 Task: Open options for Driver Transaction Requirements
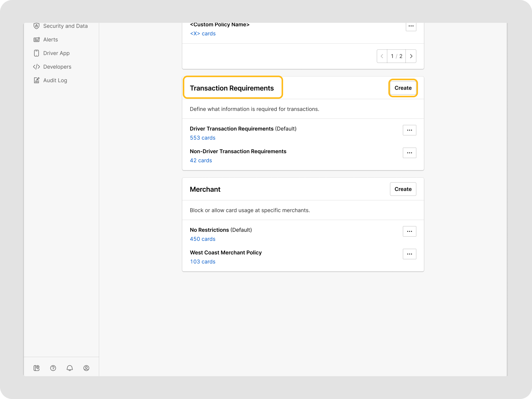point(409,130)
